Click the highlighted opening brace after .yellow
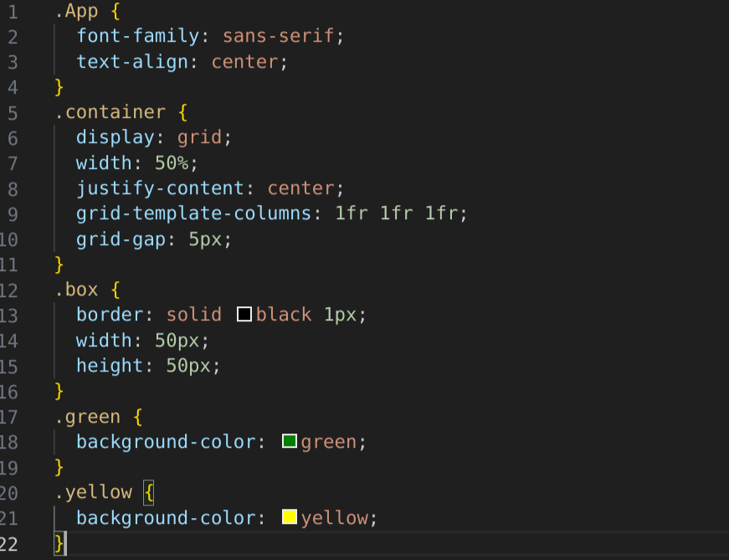Image resolution: width=729 pixels, height=560 pixels. pos(149,492)
